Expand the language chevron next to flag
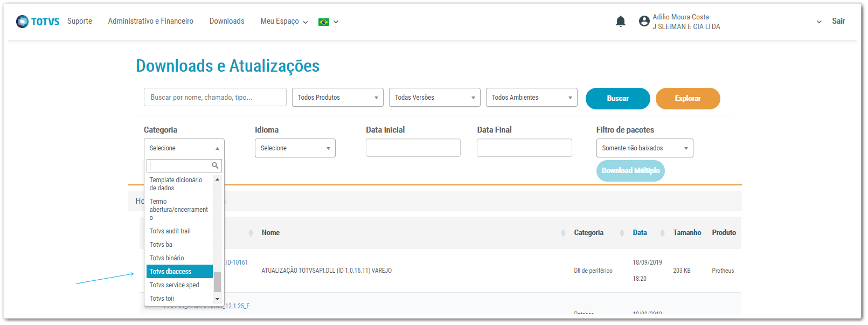This screenshot has height=325, width=868. tap(336, 22)
